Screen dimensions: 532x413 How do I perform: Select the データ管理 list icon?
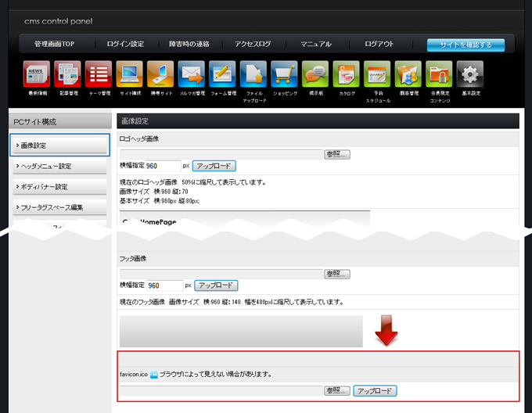[x=99, y=74]
